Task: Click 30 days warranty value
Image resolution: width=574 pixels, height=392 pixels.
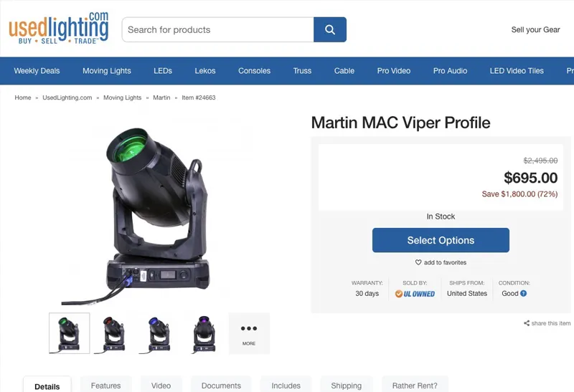Action: [x=367, y=293]
